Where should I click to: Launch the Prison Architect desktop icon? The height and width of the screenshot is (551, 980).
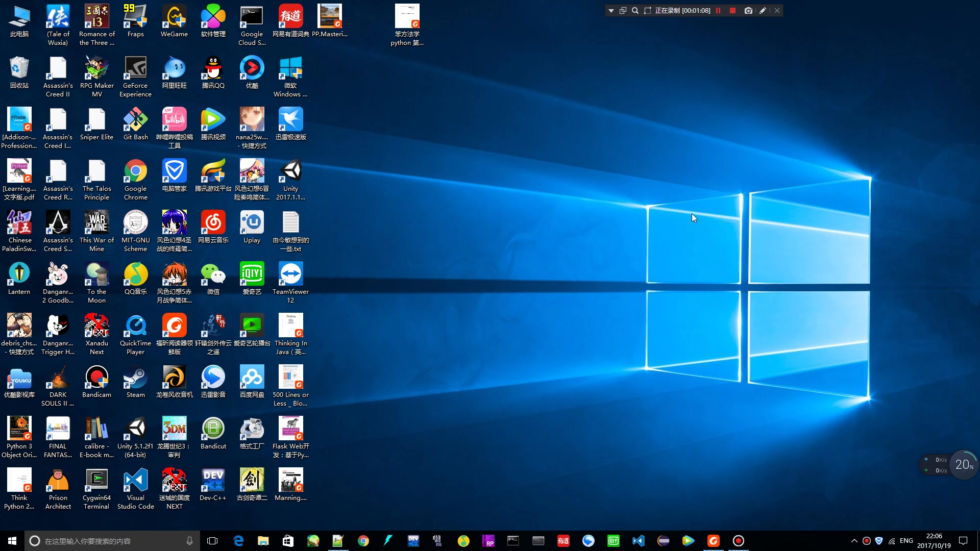click(58, 489)
